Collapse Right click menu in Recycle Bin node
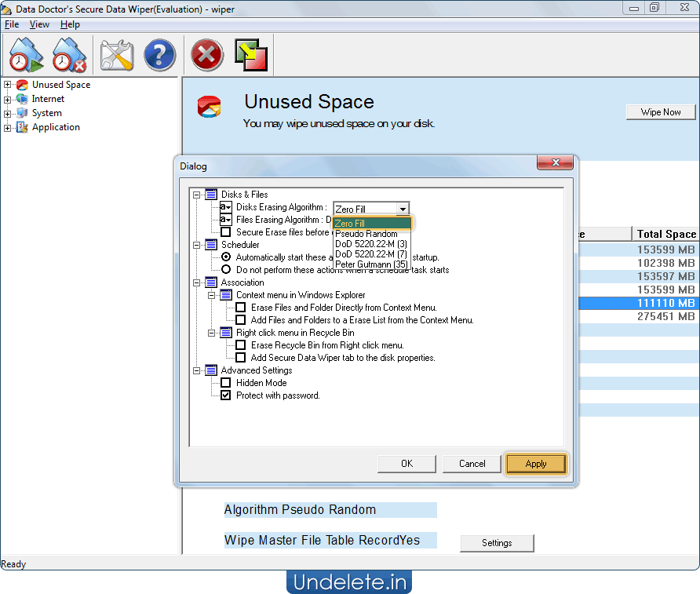 click(212, 333)
